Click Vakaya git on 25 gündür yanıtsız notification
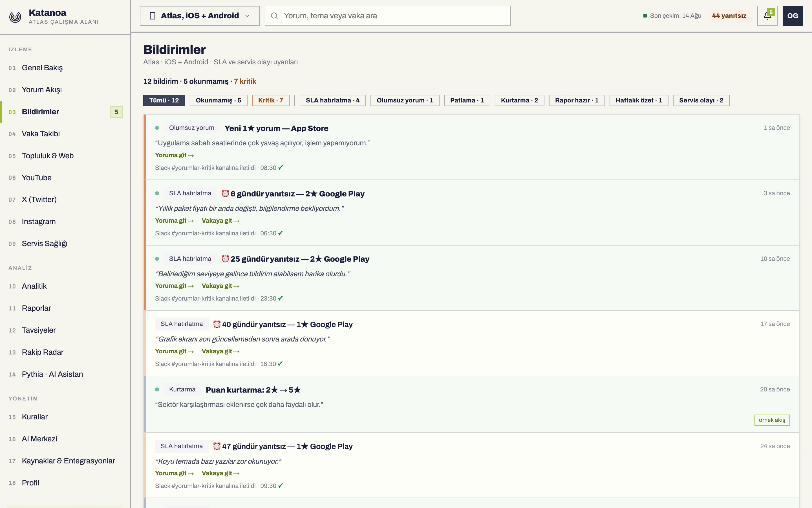Screen dimensions: 812x508 tap(220, 286)
